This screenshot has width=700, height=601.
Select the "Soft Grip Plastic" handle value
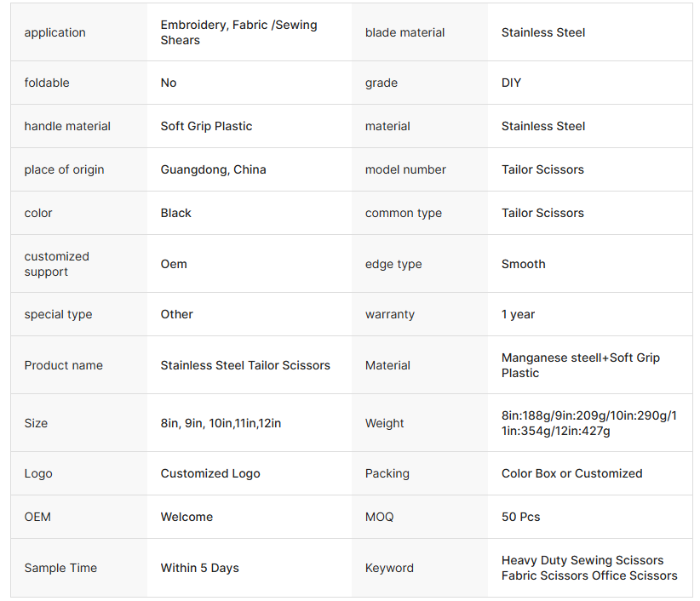[x=206, y=126]
